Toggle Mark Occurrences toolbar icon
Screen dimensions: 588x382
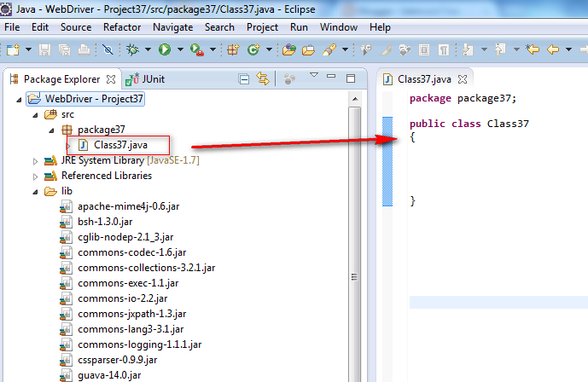tap(386, 49)
